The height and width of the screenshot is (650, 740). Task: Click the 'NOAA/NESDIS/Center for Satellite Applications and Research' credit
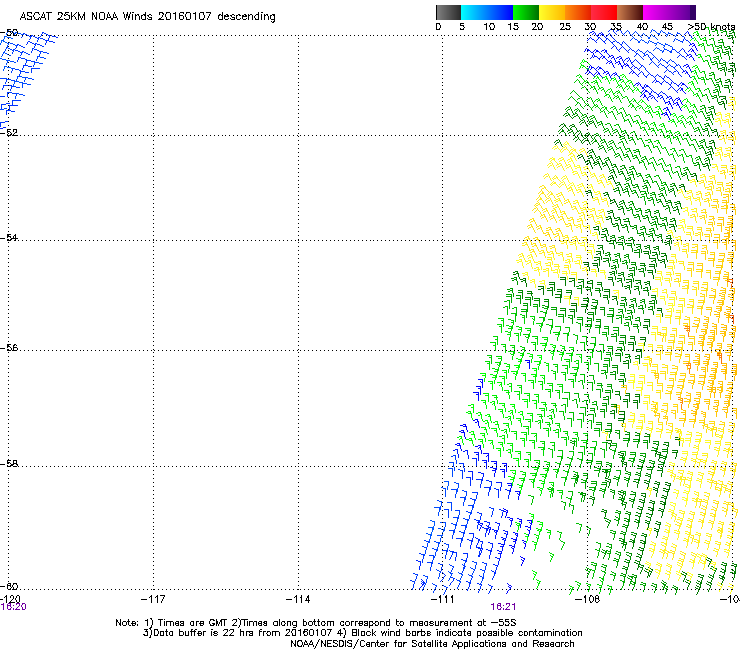tap(432, 644)
